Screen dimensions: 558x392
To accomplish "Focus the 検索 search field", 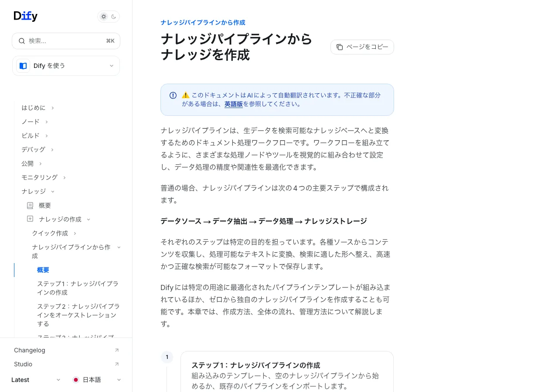I will (66, 41).
